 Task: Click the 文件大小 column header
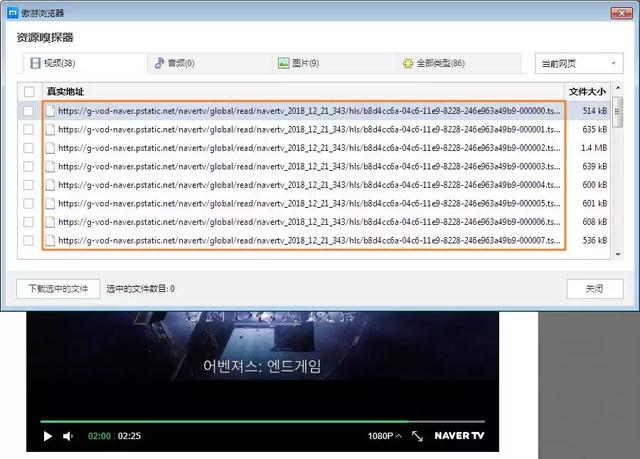[x=587, y=92]
